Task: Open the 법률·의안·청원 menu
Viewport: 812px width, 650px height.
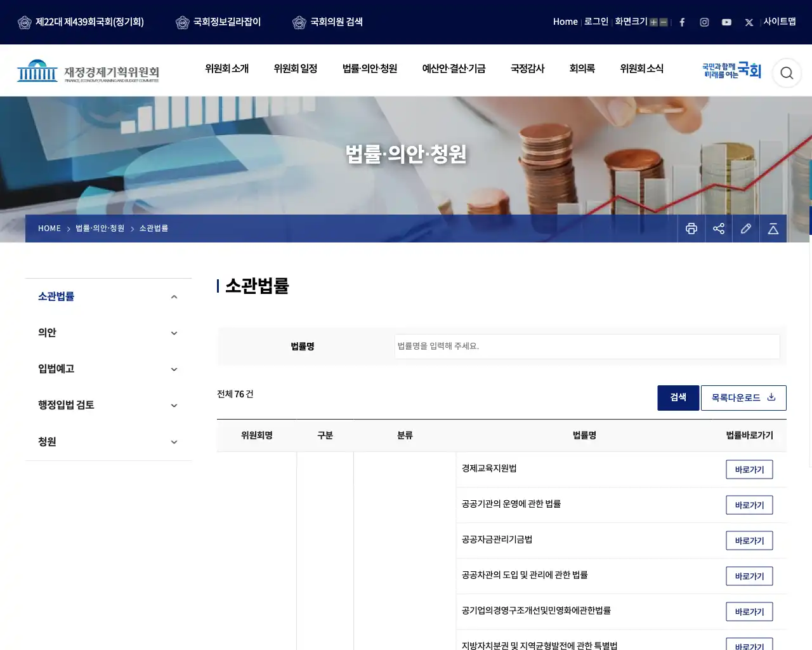Action: [x=370, y=69]
